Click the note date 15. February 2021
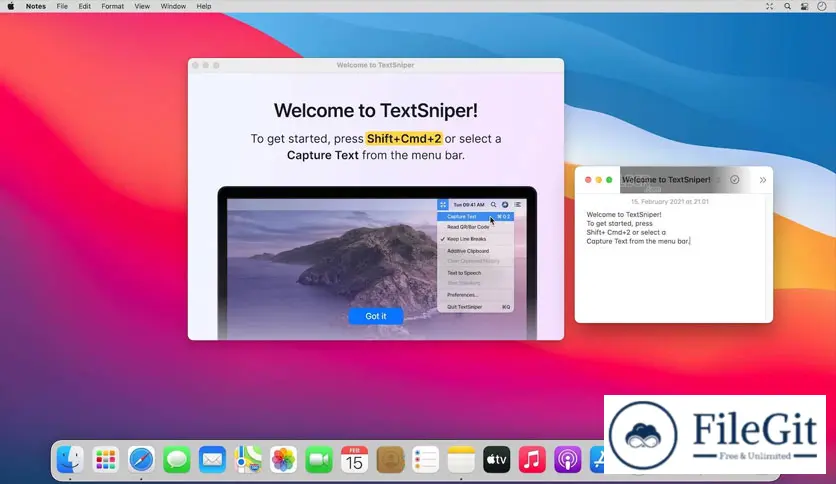 (670, 201)
